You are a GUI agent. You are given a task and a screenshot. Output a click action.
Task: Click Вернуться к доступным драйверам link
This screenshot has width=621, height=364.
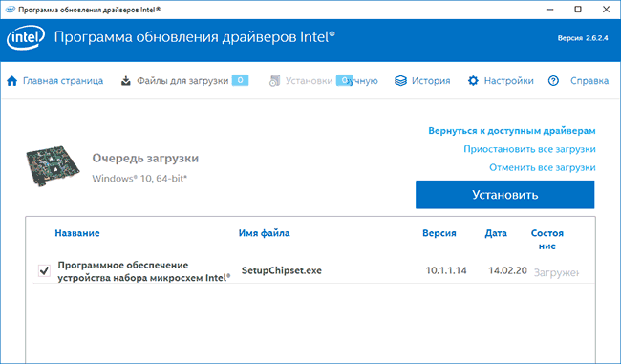tap(512, 131)
